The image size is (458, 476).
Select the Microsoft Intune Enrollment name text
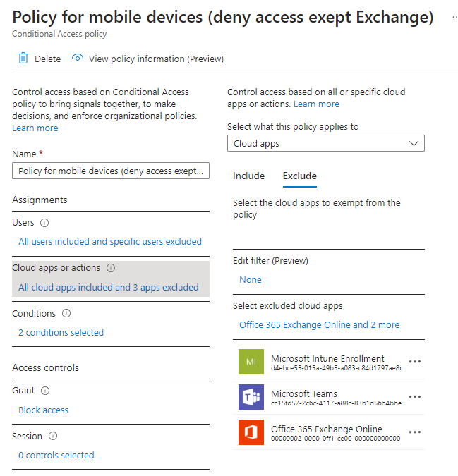[x=327, y=358]
